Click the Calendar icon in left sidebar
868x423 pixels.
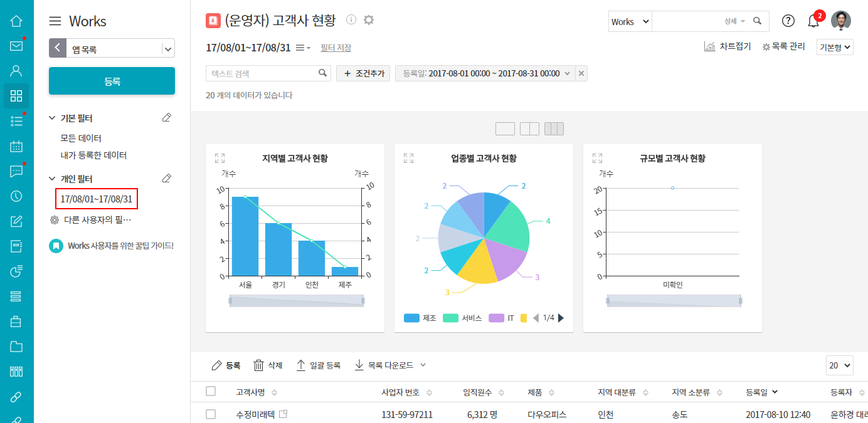click(x=16, y=146)
